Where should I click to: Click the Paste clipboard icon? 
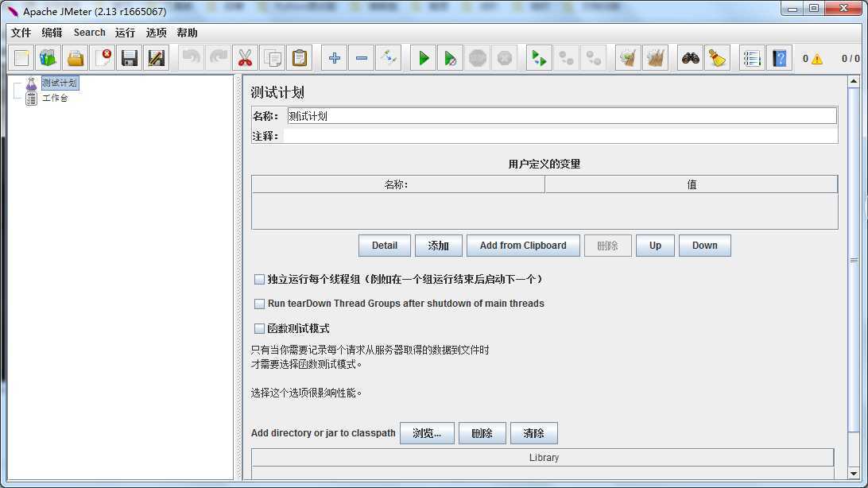[x=300, y=57]
